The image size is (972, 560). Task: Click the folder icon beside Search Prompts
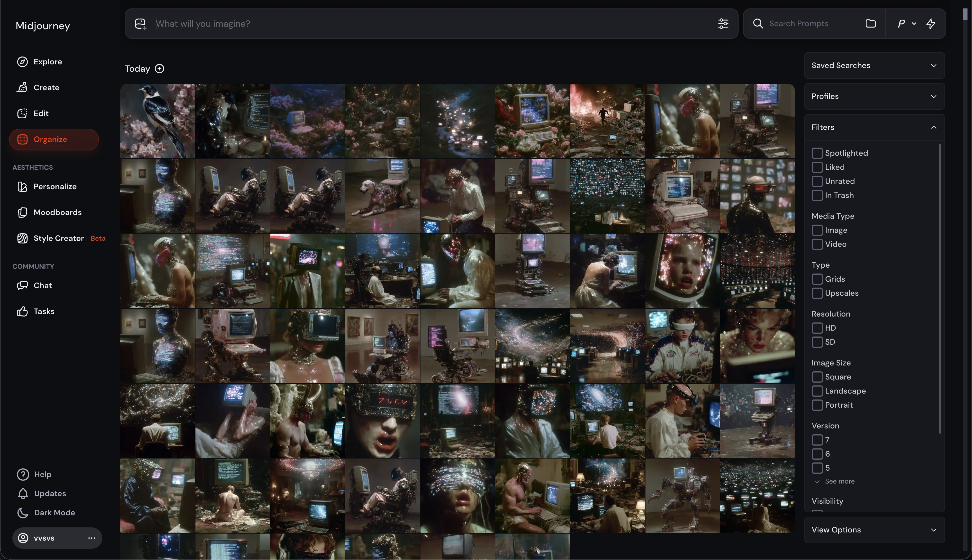click(870, 24)
